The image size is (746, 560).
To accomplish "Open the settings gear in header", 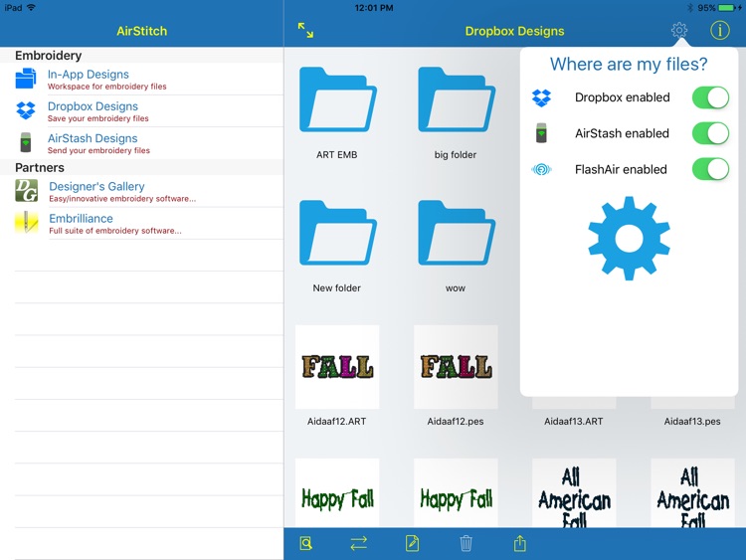I will pos(679,31).
